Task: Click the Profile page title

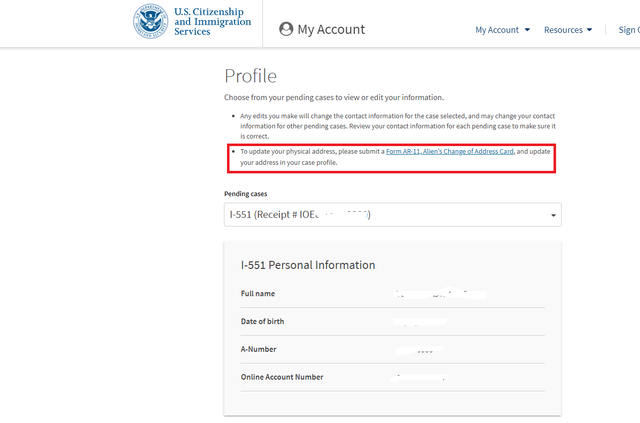Action: [x=251, y=76]
